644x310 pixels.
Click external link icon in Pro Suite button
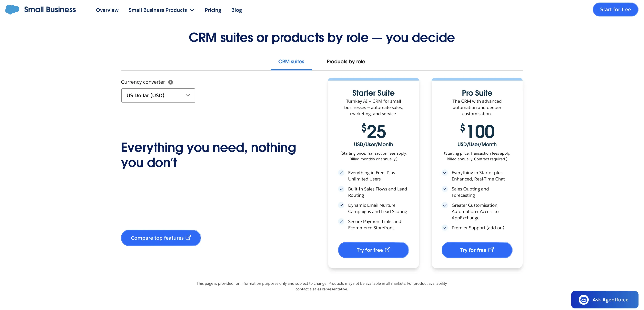tap(491, 250)
